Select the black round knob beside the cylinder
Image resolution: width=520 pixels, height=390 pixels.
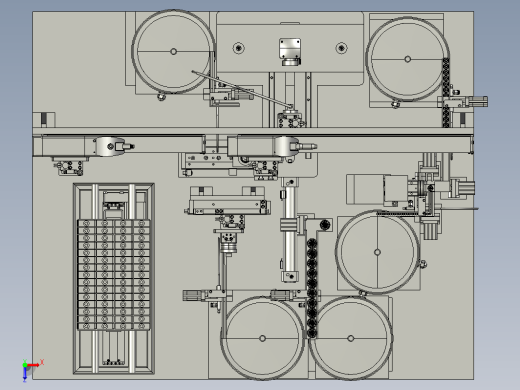coord(325,225)
